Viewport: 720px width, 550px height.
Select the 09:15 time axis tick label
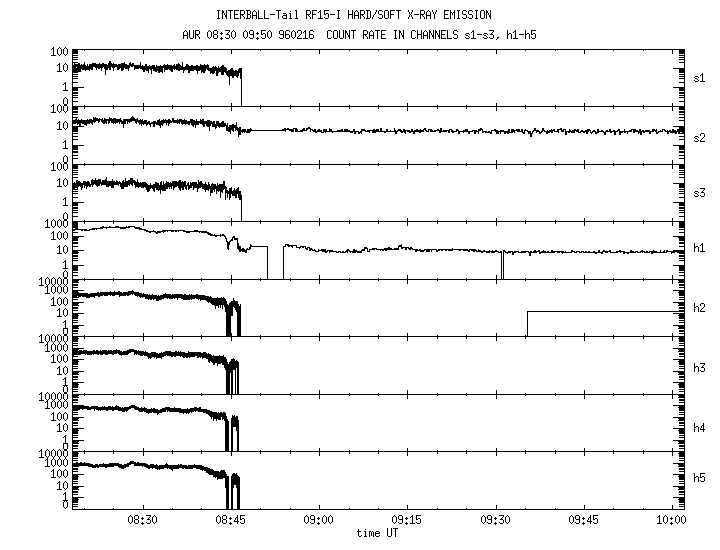tap(407, 521)
